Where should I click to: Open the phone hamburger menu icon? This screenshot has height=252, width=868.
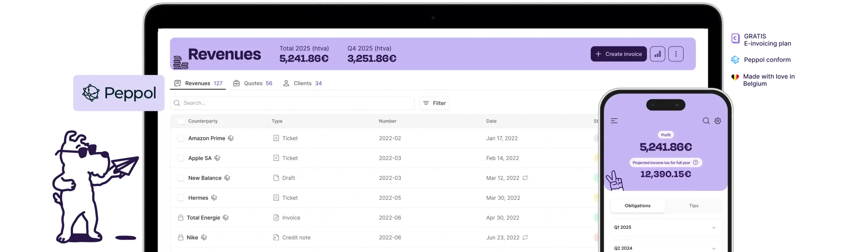coord(614,121)
